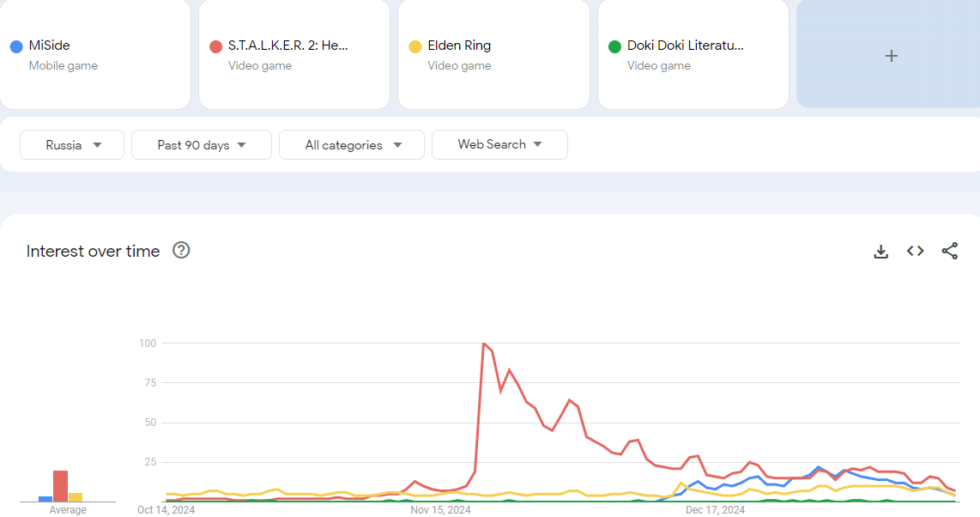Open the Russia region dropdown
The height and width of the screenshot is (517, 980).
click(72, 145)
